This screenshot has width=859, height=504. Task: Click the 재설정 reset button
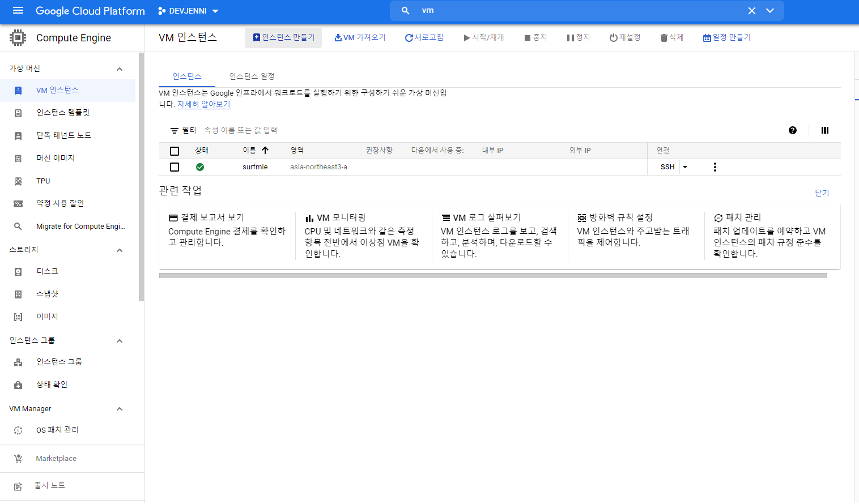point(624,37)
